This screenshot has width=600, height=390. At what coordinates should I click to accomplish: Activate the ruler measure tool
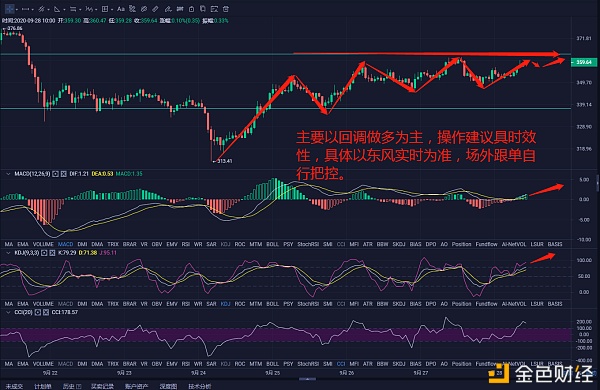[155, 9]
